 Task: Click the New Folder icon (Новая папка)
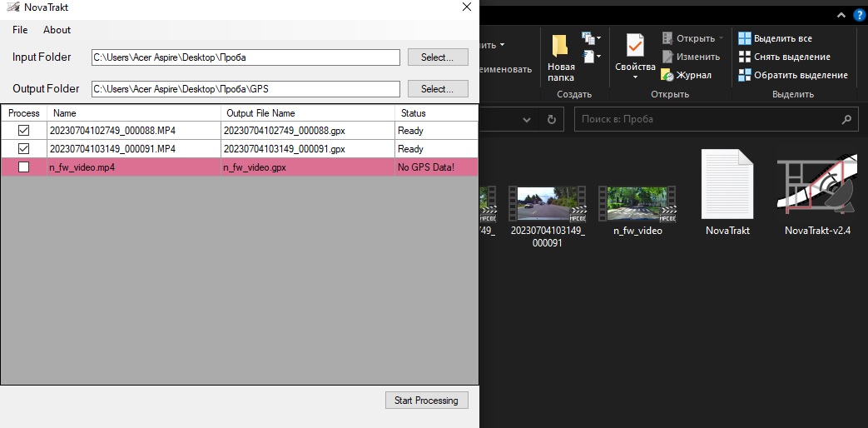click(x=560, y=45)
